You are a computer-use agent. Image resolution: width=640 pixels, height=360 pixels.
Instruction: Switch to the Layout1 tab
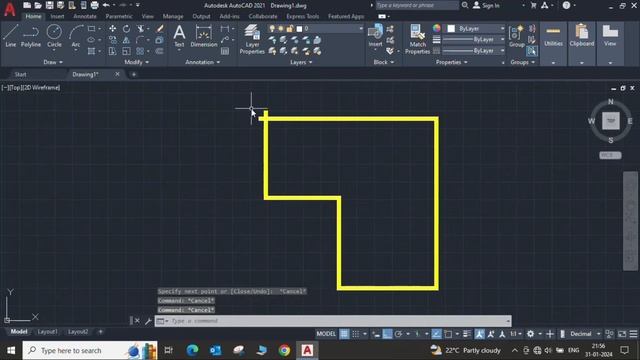point(47,331)
